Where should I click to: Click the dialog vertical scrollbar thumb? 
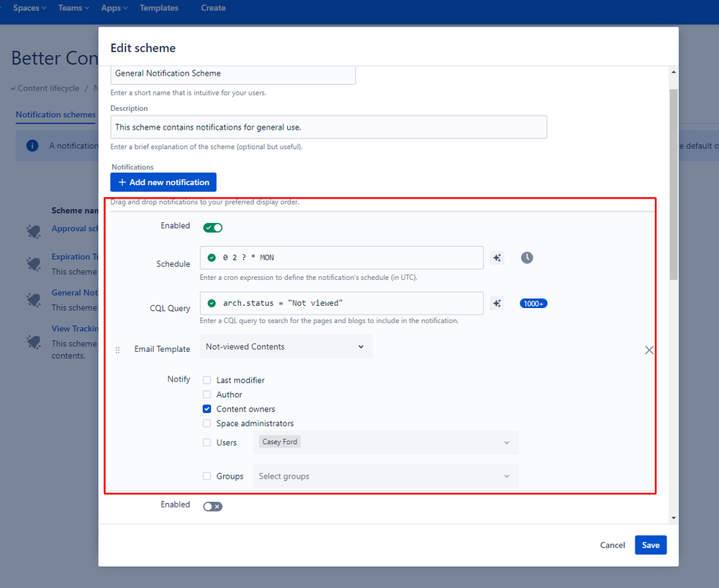(x=674, y=184)
